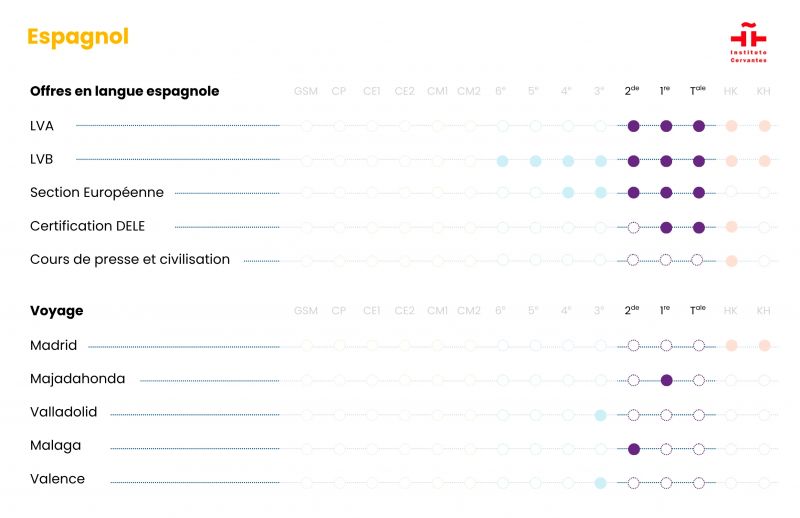Click the Tale column header in Offres section
This screenshot has height=518, width=800.
point(698,91)
